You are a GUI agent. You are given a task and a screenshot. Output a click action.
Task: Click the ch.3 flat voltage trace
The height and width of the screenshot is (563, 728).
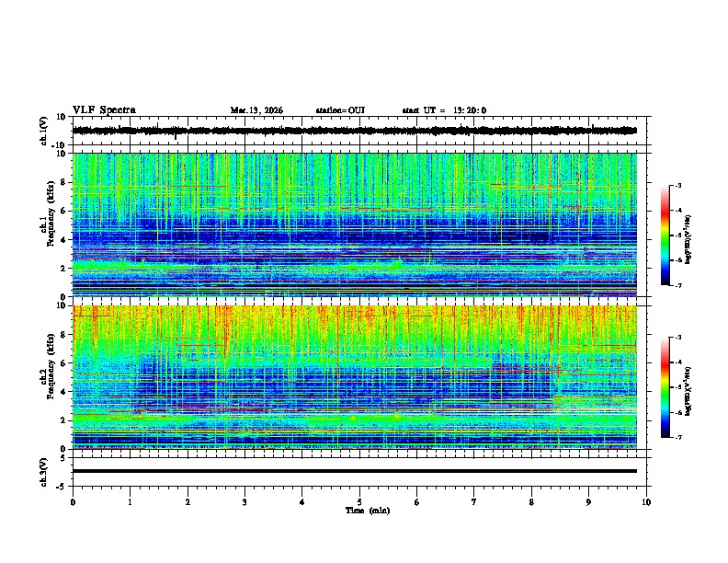click(355, 471)
